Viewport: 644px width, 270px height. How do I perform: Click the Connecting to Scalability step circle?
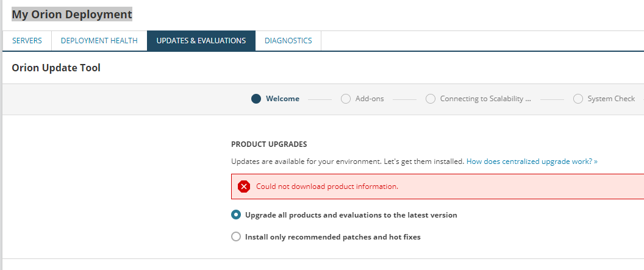coord(431,99)
